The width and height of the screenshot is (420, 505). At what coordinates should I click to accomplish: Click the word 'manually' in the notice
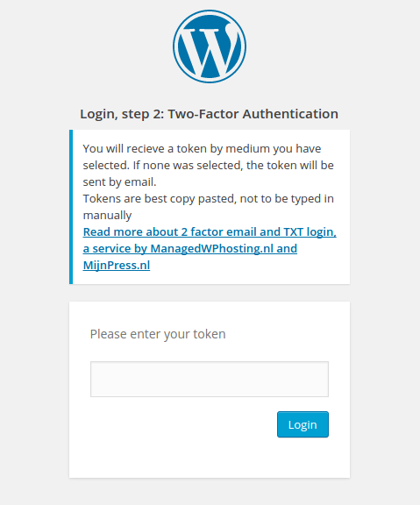pos(107,216)
